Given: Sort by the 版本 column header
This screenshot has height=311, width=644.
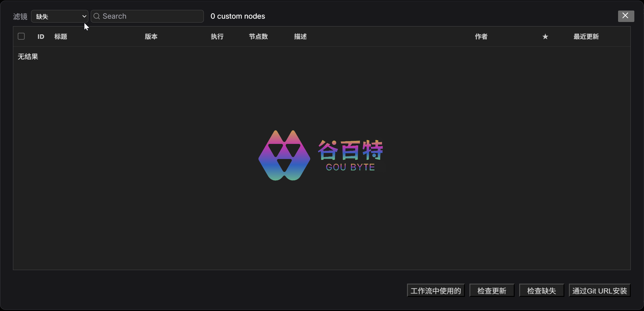Looking at the screenshot, I should [151, 37].
